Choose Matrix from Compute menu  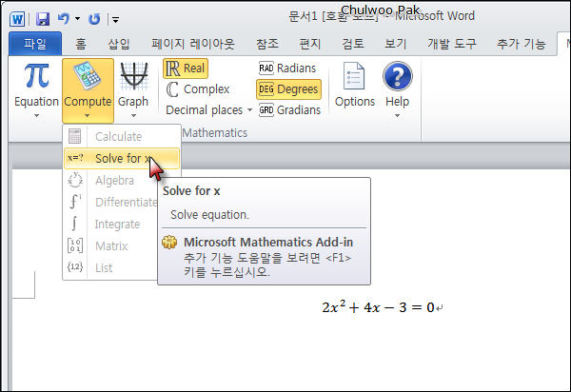[110, 245]
